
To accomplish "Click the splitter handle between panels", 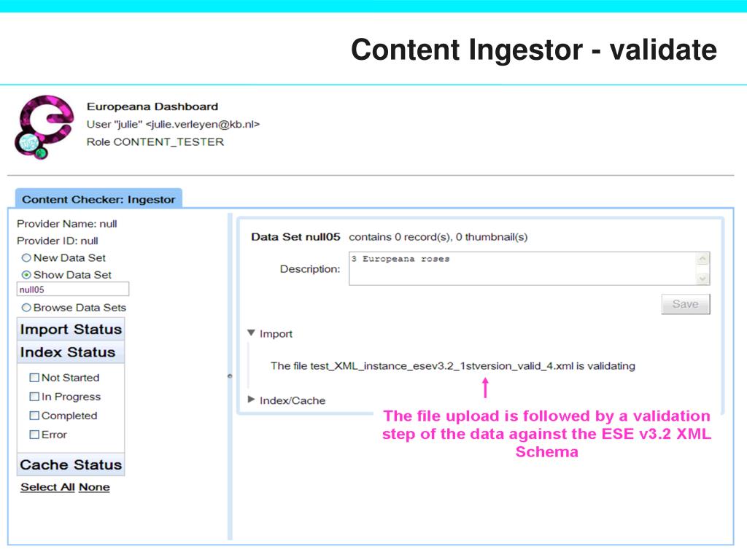I will pyautogui.click(x=230, y=376).
